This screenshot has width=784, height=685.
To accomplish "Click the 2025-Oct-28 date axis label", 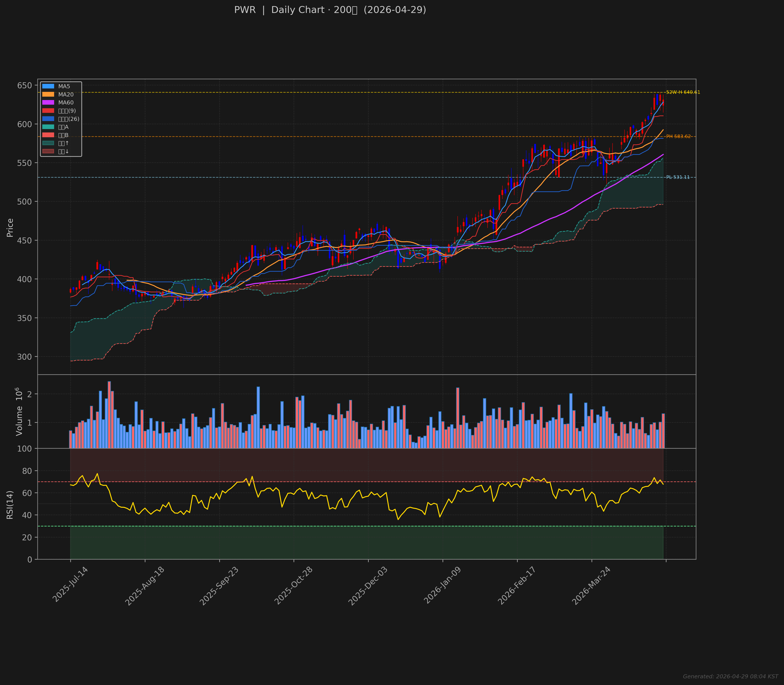I will point(294,586).
